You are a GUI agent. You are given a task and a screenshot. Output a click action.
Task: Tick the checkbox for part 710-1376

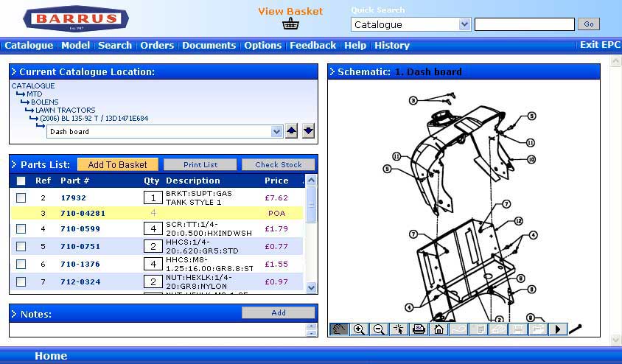click(21, 264)
